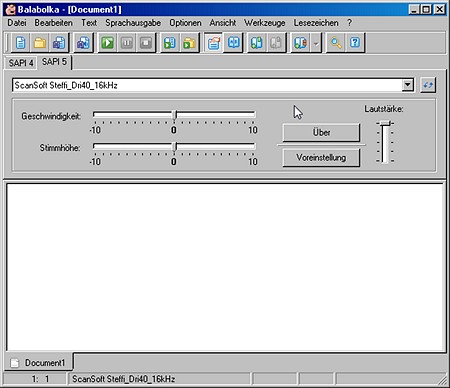
Task: Open the ? help menu
Action: [349, 23]
